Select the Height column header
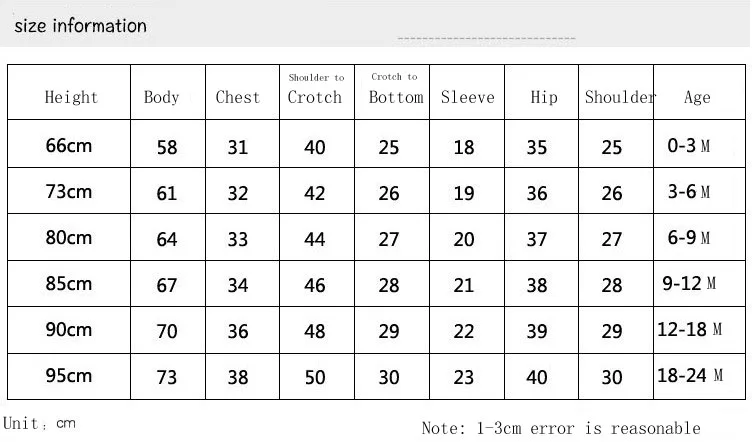The image size is (752, 442). click(x=71, y=97)
